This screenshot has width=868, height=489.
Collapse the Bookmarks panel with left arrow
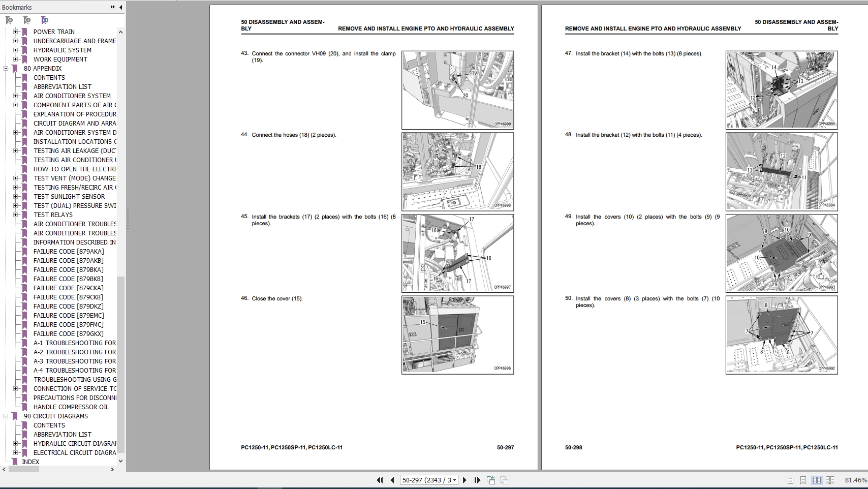120,7
